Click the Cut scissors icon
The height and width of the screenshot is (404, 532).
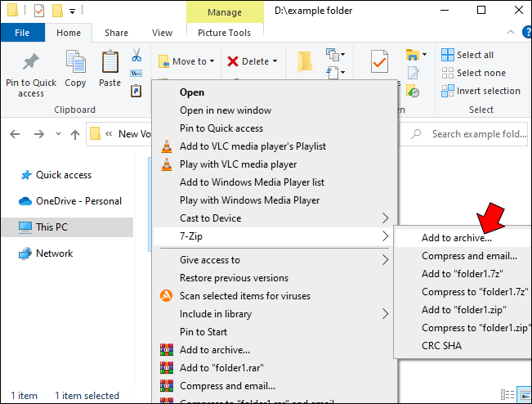136,55
